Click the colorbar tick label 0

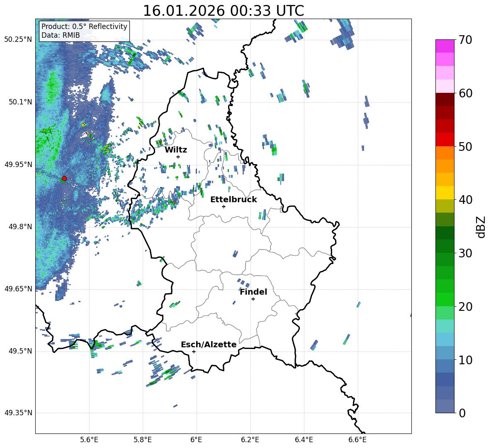[462, 413]
